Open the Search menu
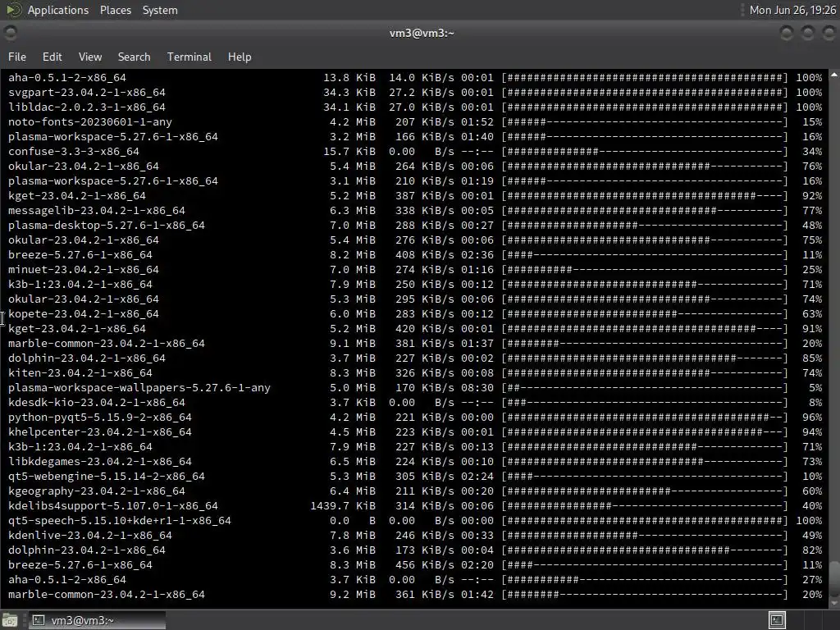 tap(134, 57)
